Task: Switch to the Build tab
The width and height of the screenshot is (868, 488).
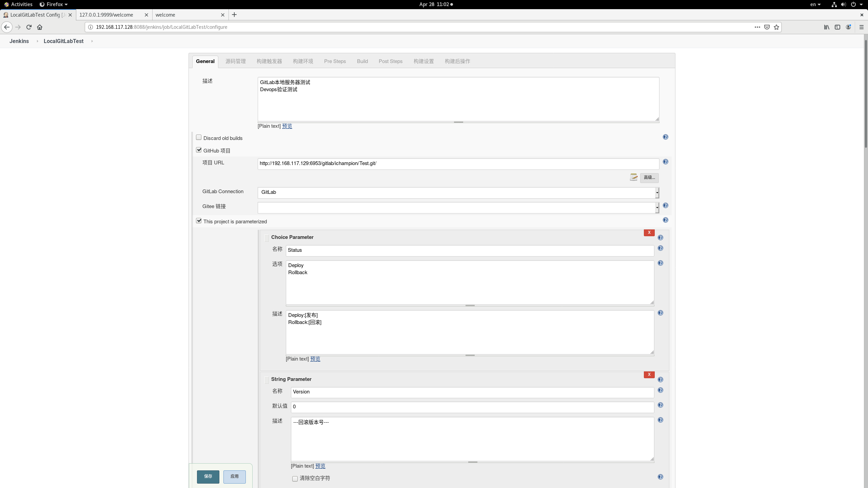Action: coord(362,61)
